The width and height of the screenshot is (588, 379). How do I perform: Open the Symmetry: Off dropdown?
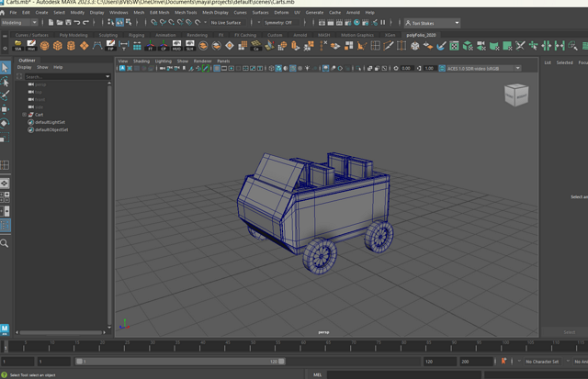282,22
